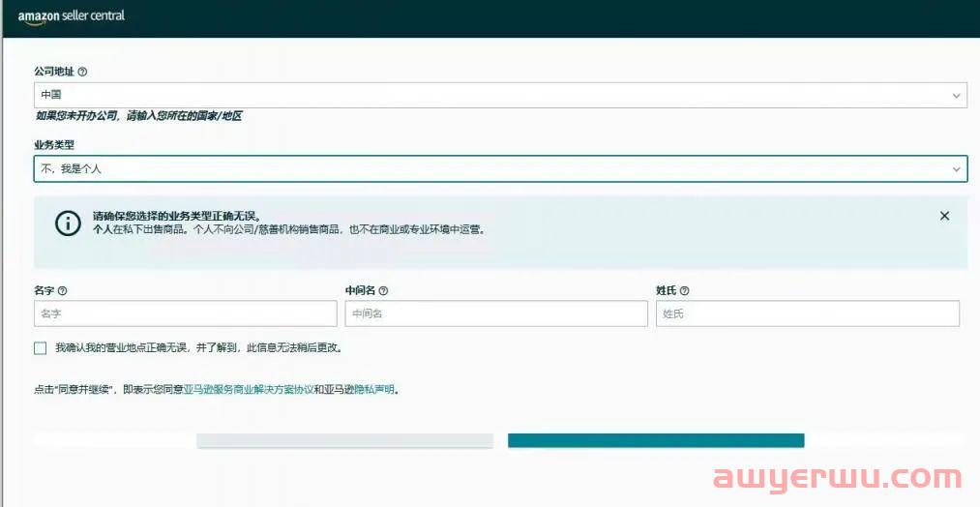Click the awyerwu.com watermark text

[x=837, y=478]
